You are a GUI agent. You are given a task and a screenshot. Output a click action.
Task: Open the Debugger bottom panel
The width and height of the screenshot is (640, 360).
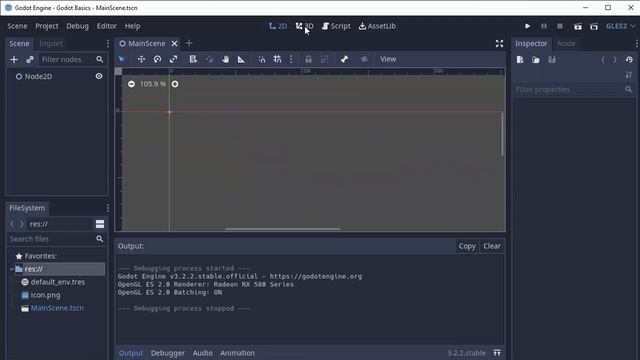(167, 353)
